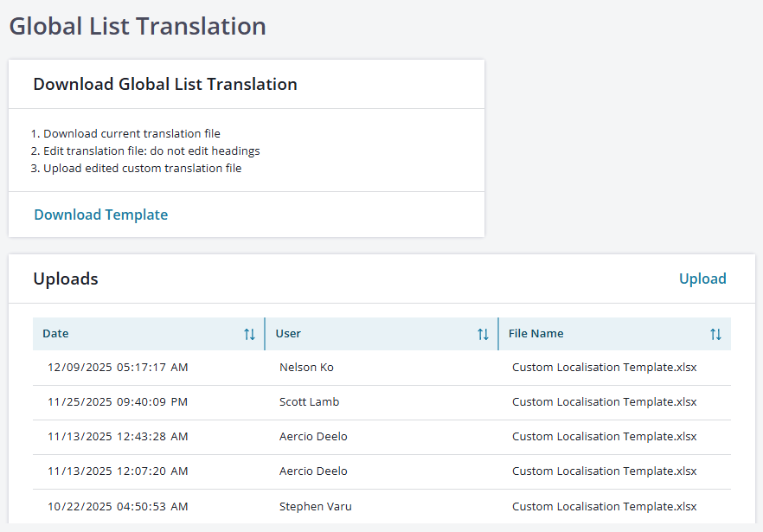763x532 pixels.
Task: Click the 11/25/2025 09:40:09 PM date cell
Action: point(118,402)
